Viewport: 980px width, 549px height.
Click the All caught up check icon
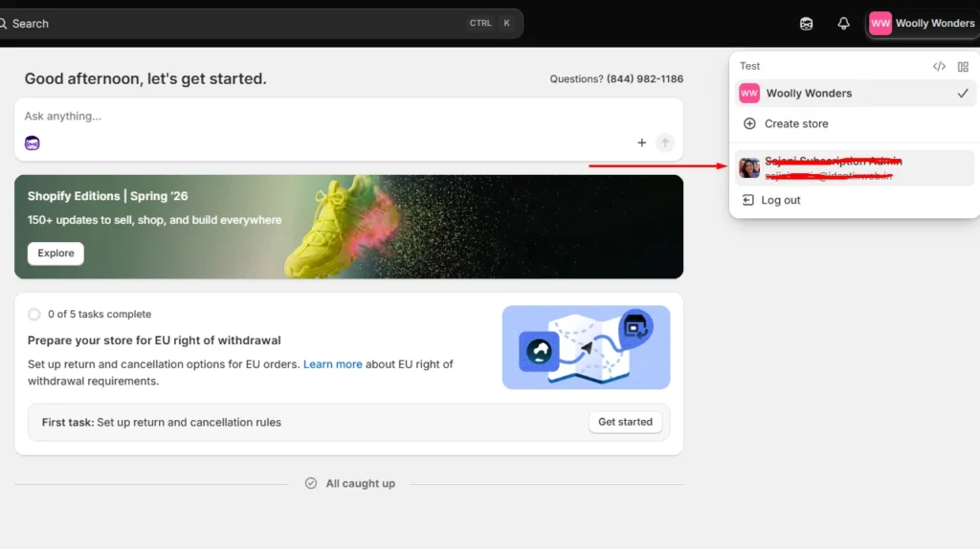[x=311, y=483]
